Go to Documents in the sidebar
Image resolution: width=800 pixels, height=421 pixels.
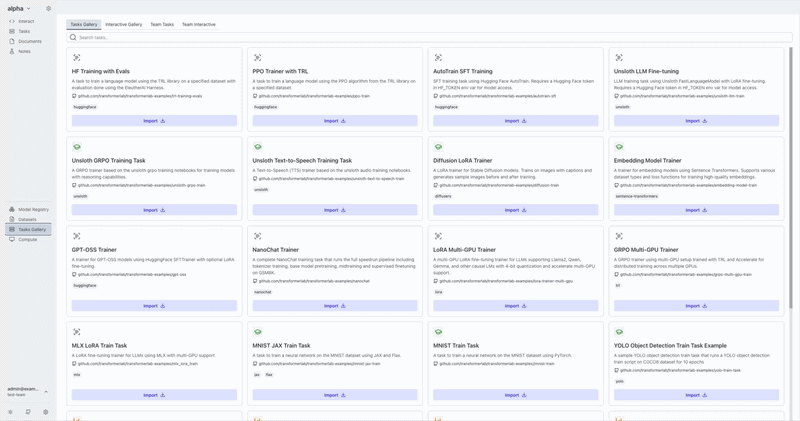pos(29,41)
